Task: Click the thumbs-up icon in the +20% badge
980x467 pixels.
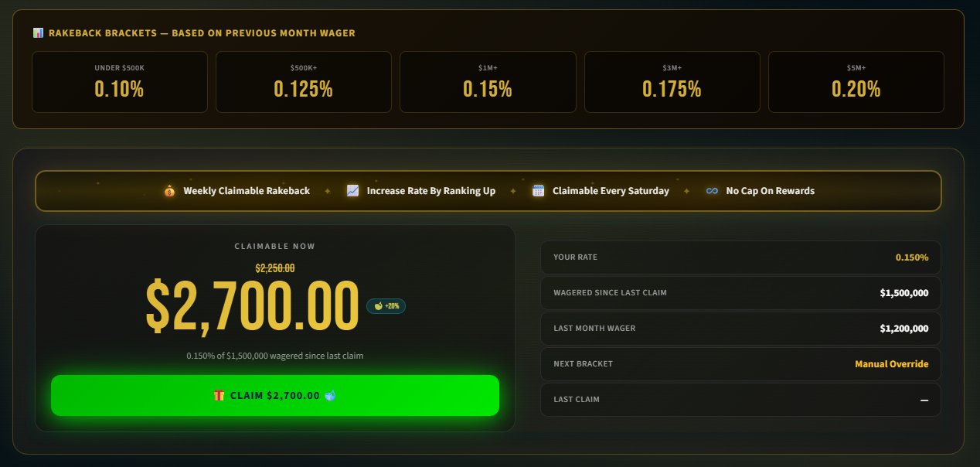Action: (376, 306)
